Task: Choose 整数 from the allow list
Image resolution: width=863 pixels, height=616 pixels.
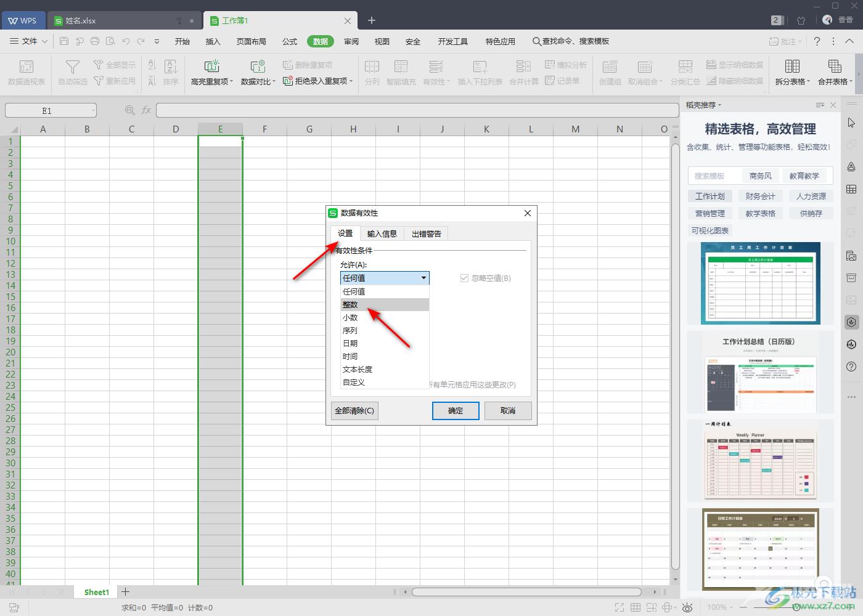Action: (385, 304)
